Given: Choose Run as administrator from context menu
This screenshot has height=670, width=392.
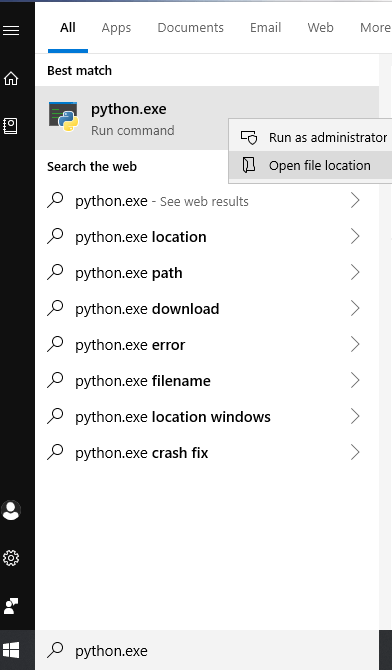Looking at the screenshot, I should 311,138.
